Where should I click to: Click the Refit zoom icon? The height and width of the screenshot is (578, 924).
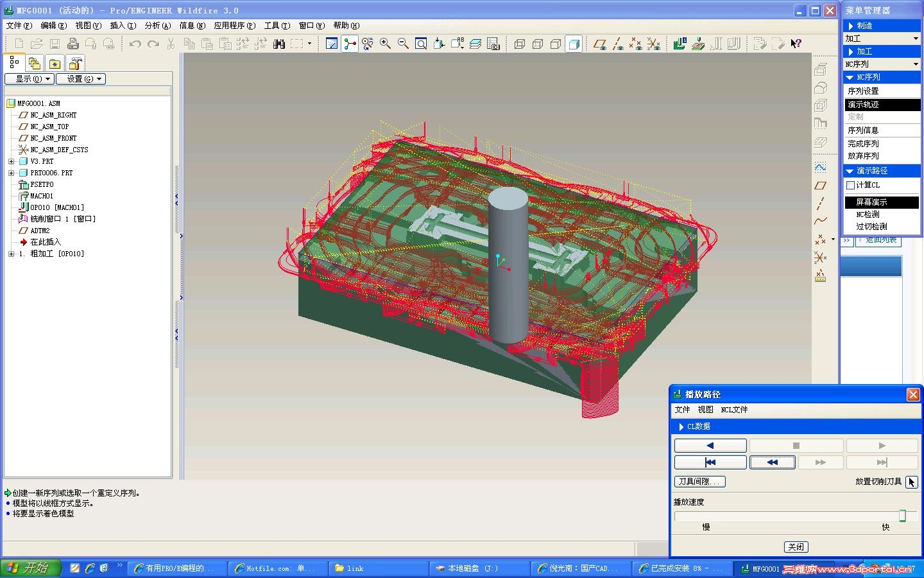pos(421,44)
